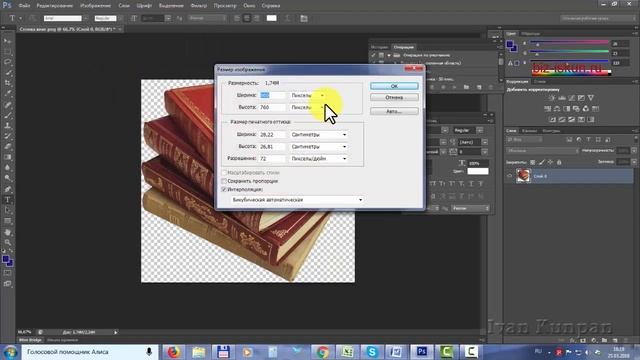The width and height of the screenshot is (640, 360).
Task: Switch to the Каналы tab
Action: [x=529, y=131]
